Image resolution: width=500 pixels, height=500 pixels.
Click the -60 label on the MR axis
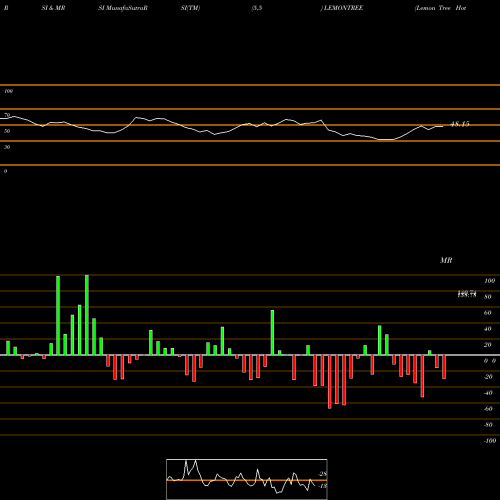488,409
